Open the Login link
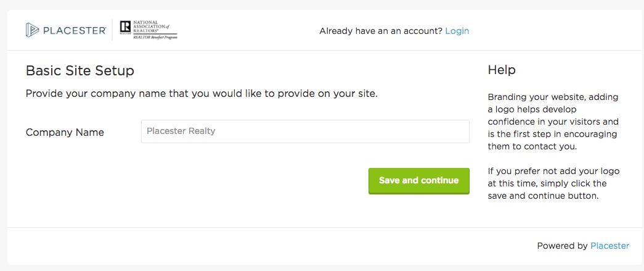Screen dimensions: 644x271 pos(457,31)
